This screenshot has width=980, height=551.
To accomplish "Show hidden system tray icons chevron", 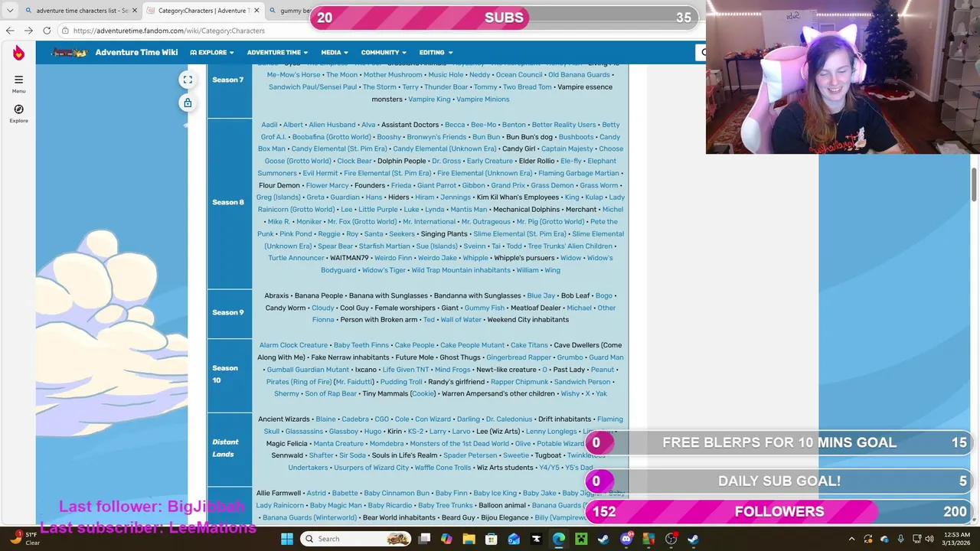I will pos(851,539).
